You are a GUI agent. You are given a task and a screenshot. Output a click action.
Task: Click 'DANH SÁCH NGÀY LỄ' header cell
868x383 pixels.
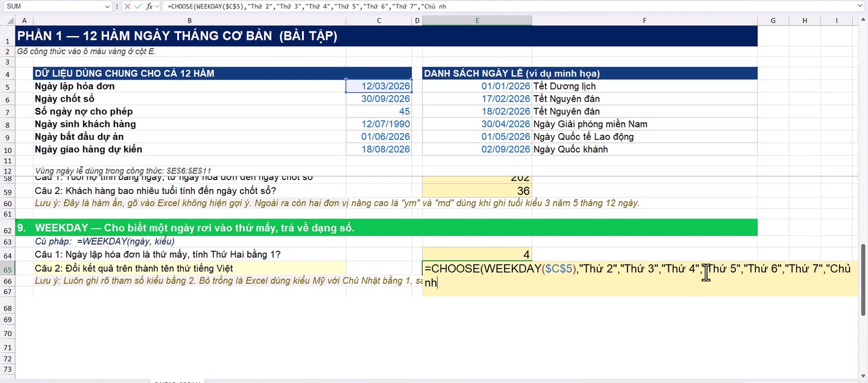(590, 73)
